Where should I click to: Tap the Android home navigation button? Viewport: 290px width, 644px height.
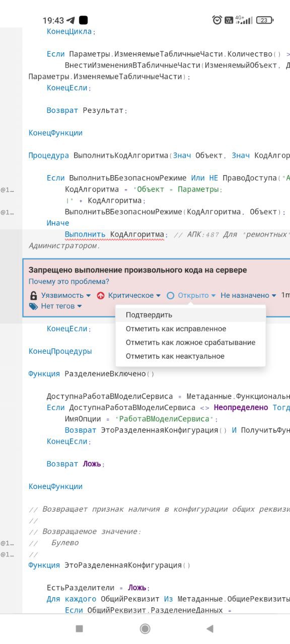pyautogui.click(x=145, y=628)
